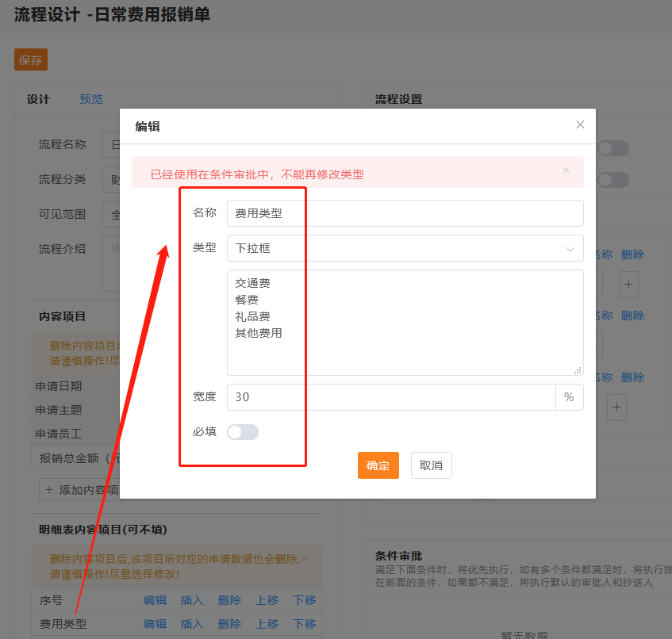672x639 pixels.
Task: Click 编辑 link in the 费用类型 row
Action: (x=155, y=624)
